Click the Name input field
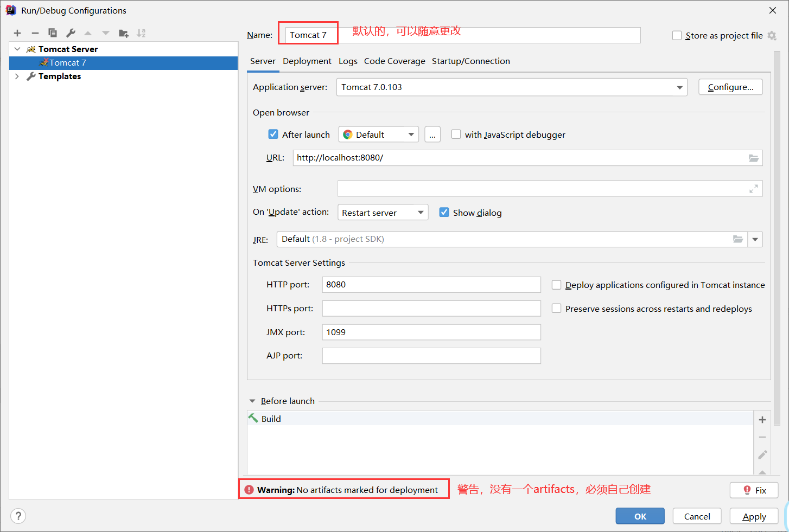 [x=463, y=35]
